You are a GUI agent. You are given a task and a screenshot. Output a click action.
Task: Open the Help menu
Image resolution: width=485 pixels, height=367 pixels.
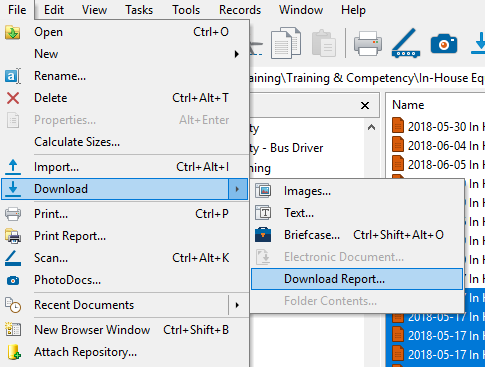[353, 10]
